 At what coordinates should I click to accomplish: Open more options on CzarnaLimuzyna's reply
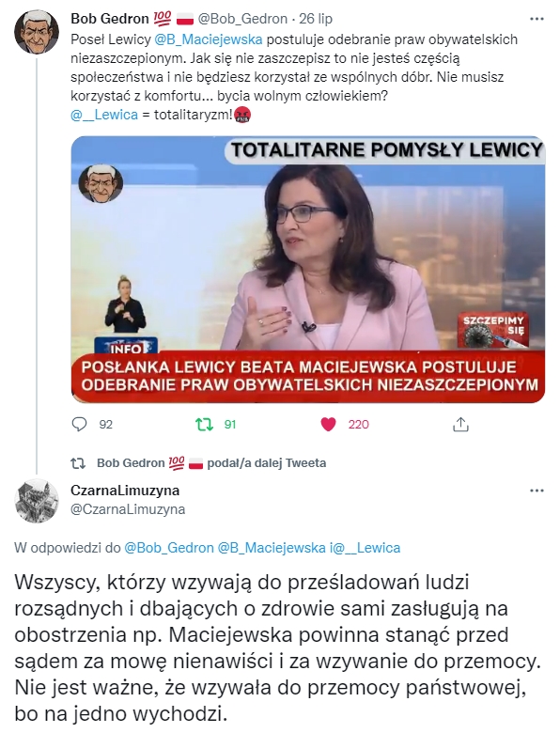(x=537, y=491)
